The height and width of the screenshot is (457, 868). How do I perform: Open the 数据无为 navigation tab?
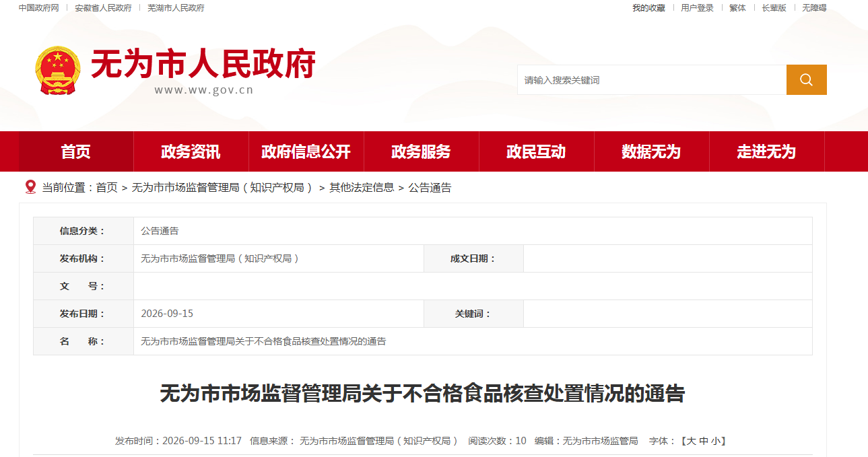pos(651,151)
